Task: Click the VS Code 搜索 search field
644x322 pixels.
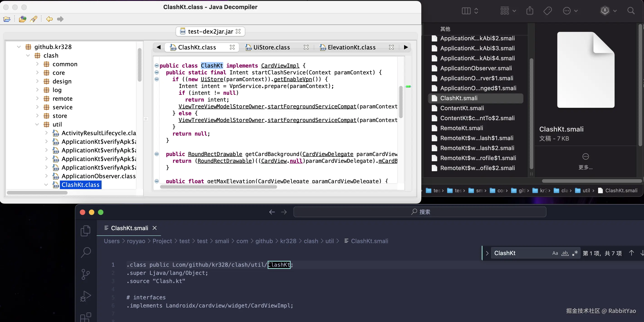Action: coord(420,212)
